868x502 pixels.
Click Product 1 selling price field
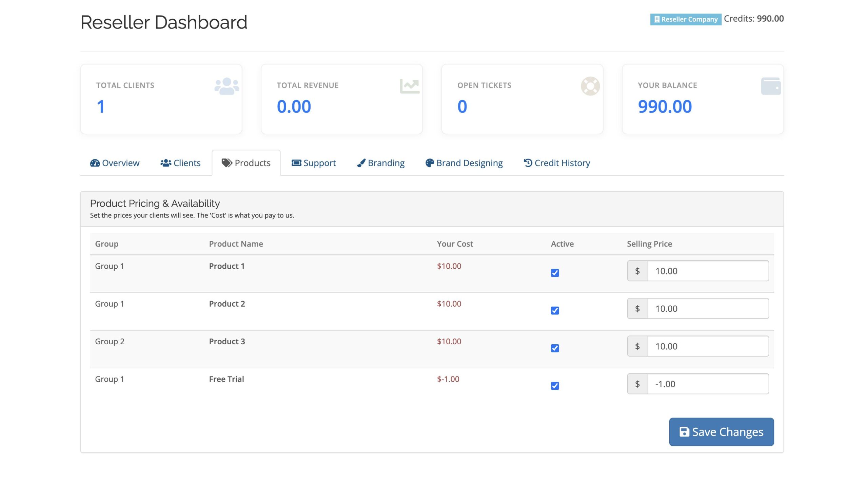tap(708, 271)
